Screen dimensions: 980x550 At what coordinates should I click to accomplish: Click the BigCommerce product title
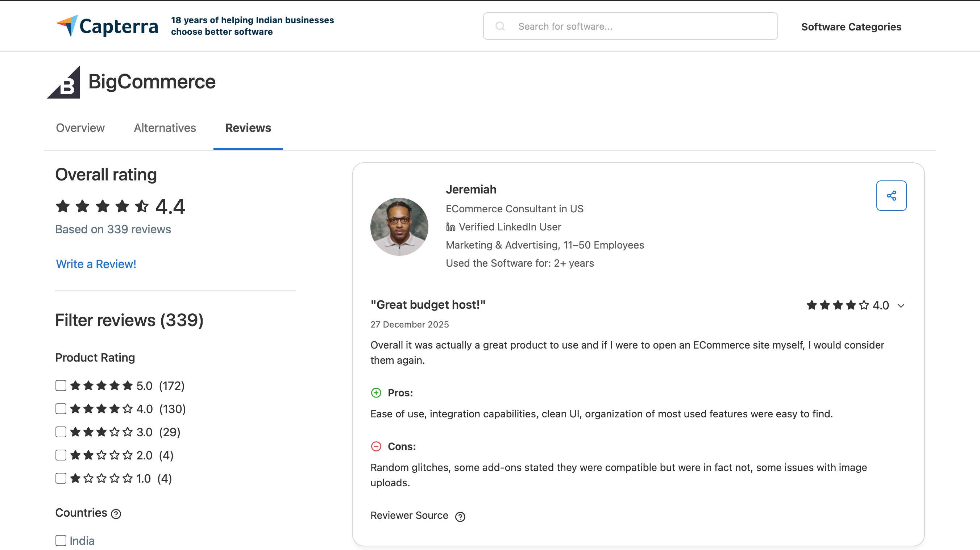(x=152, y=82)
